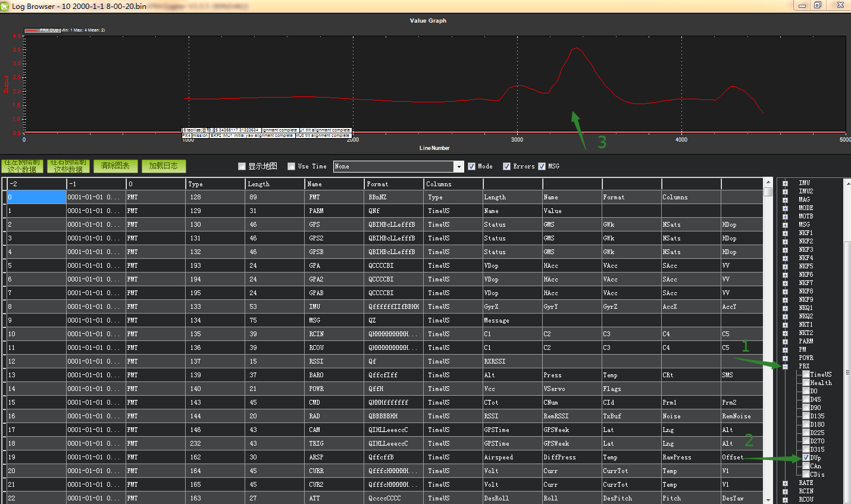851x504 pixels.
Task: Expand the NKF1 tree node
Action: coord(785,233)
